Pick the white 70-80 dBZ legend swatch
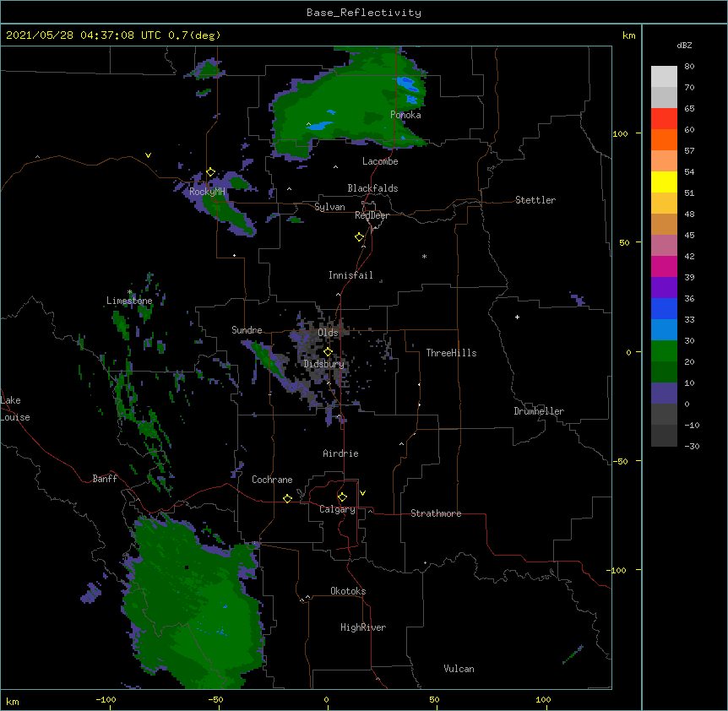This screenshot has width=728, height=711. (x=664, y=77)
